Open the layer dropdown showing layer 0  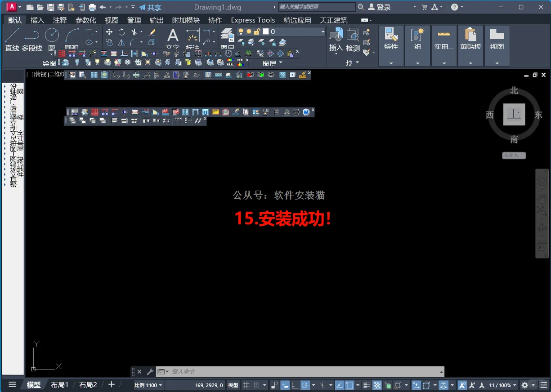[323, 31]
